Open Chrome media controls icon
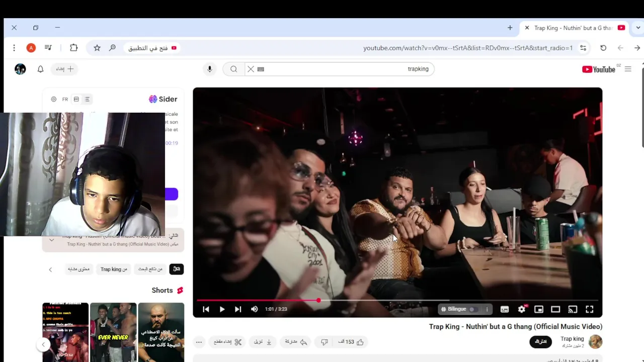Viewport: 644px width, 362px height. coord(48,48)
